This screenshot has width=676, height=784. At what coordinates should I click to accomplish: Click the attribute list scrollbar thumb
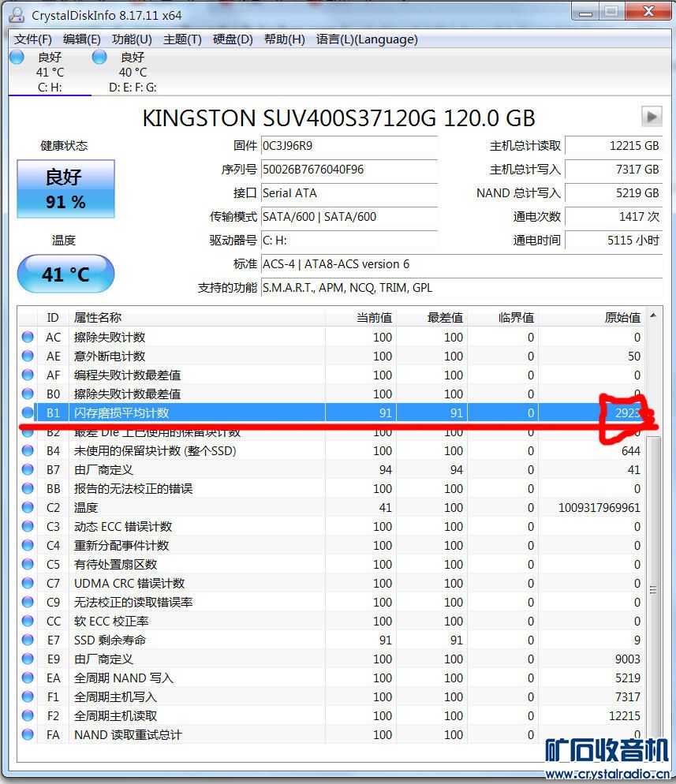(x=653, y=589)
